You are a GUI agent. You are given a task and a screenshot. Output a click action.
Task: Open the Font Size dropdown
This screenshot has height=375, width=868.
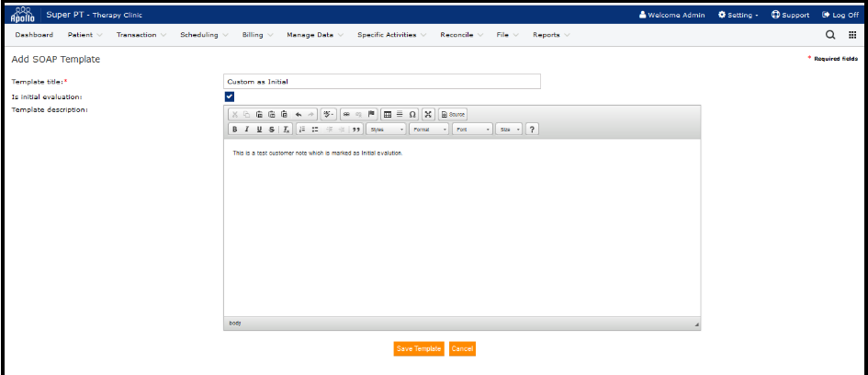pos(509,130)
